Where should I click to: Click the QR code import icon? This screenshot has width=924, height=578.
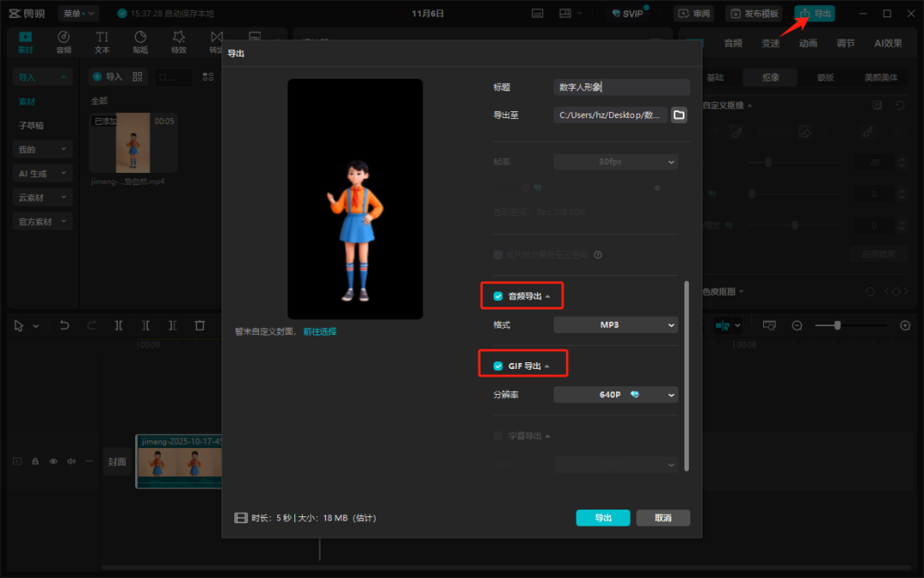[139, 77]
